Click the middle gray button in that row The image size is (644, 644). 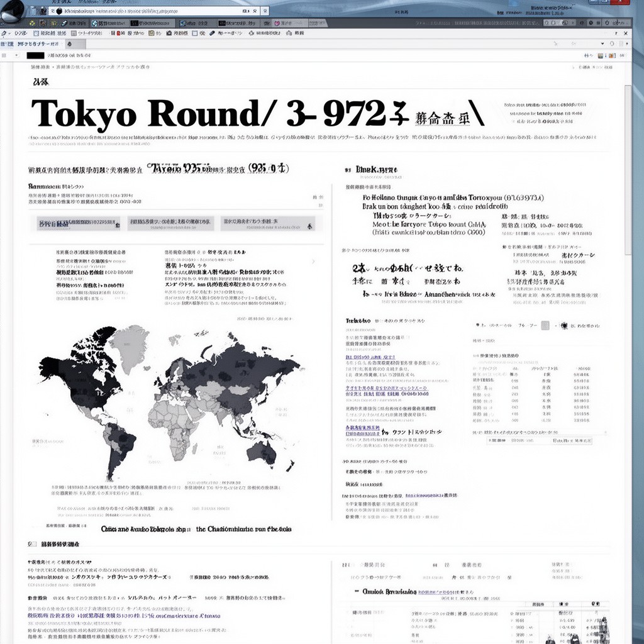point(170,224)
